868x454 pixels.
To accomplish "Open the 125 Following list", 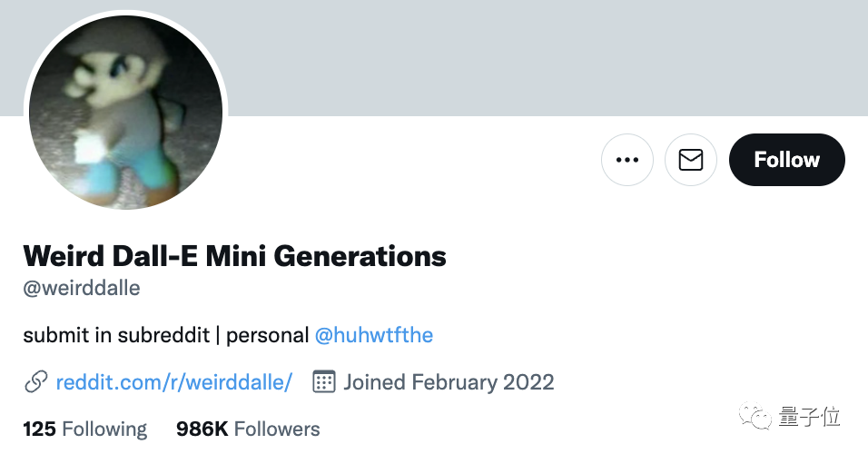I will tap(84, 429).
